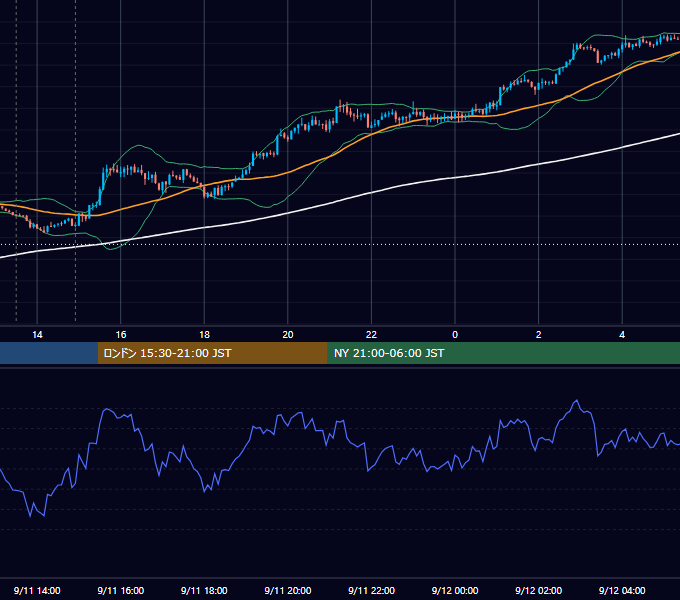Click the 9/12 02:00 date label
Screen dimensions: 680x600
coord(539,590)
